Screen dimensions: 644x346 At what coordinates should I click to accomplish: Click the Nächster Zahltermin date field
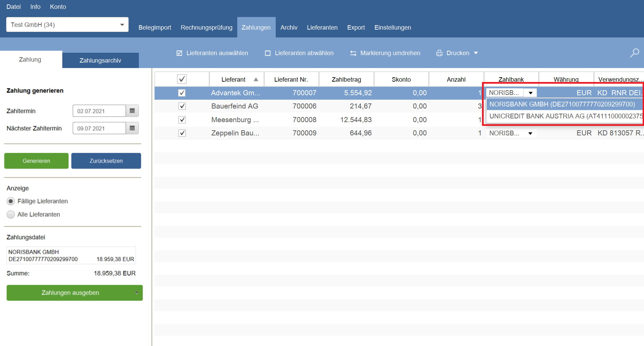pyautogui.click(x=99, y=128)
